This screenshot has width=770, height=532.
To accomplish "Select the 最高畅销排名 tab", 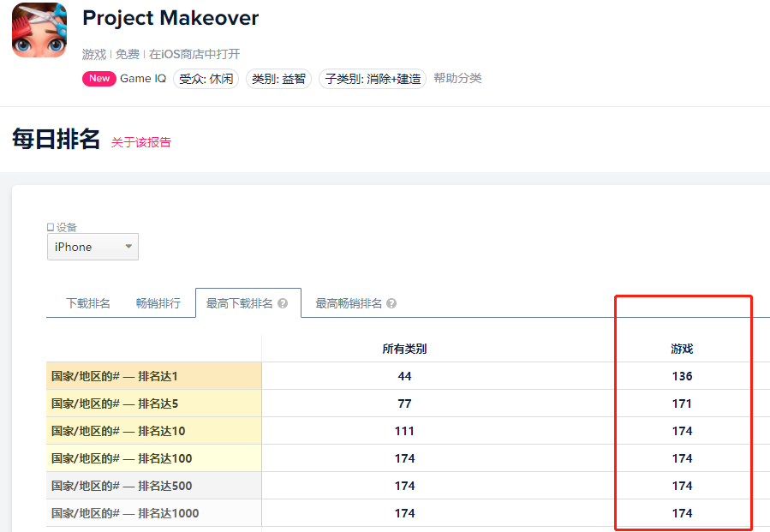I will 349,303.
